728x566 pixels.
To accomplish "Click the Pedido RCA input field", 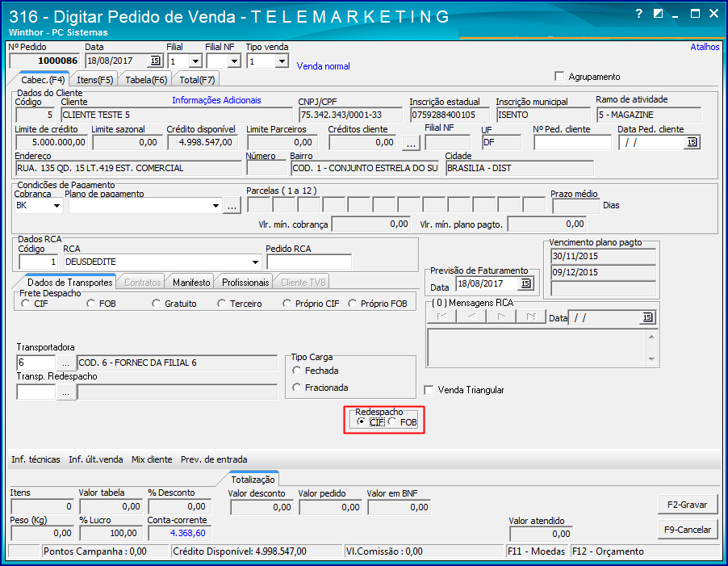I will tap(309, 262).
